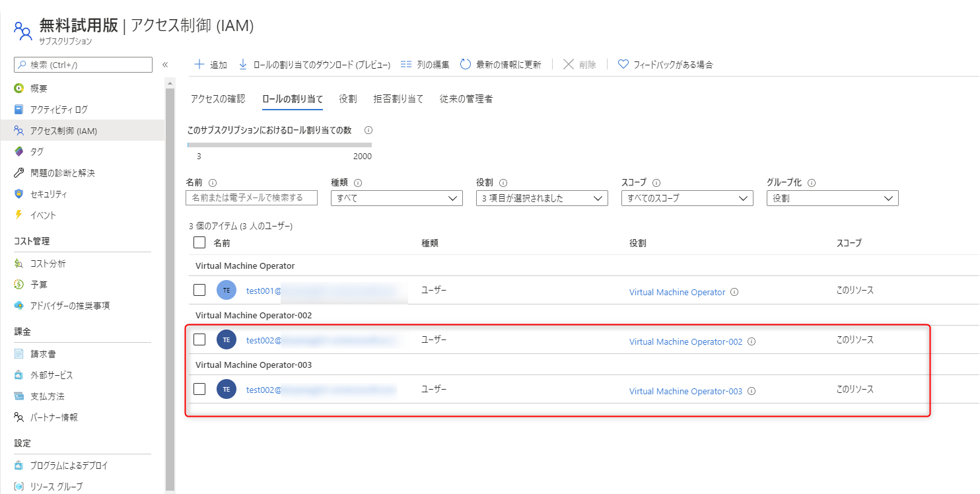The image size is (980, 494).
Task: Click the リソース グループ icon
Action: [19, 487]
